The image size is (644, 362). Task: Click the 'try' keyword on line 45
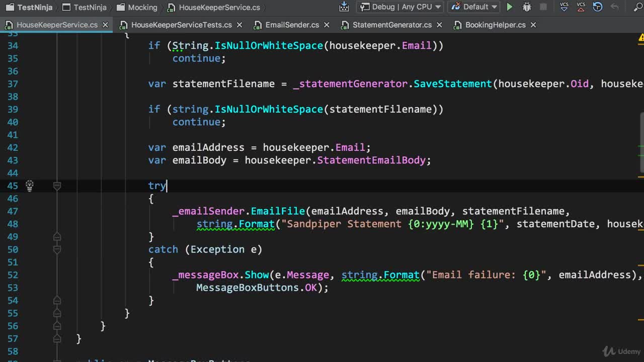pos(157,186)
